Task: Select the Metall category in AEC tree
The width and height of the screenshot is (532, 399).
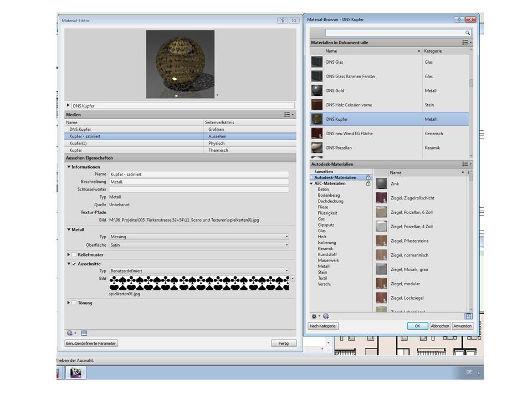Action: pyautogui.click(x=324, y=267)
